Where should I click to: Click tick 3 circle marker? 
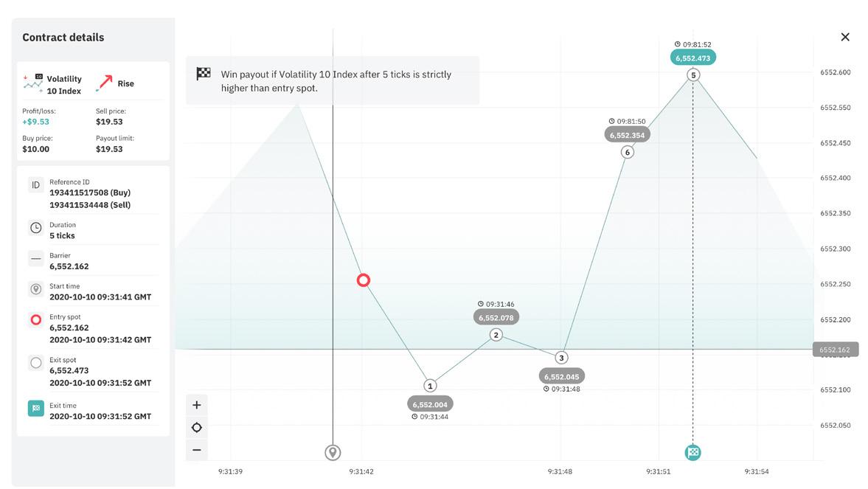561,358
